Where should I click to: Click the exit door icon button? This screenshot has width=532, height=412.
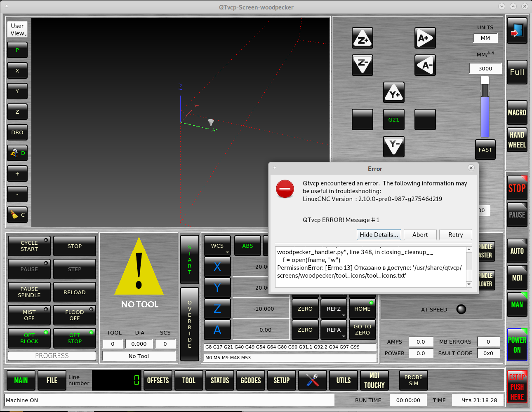pyautogui.click(x=517, y=31)
